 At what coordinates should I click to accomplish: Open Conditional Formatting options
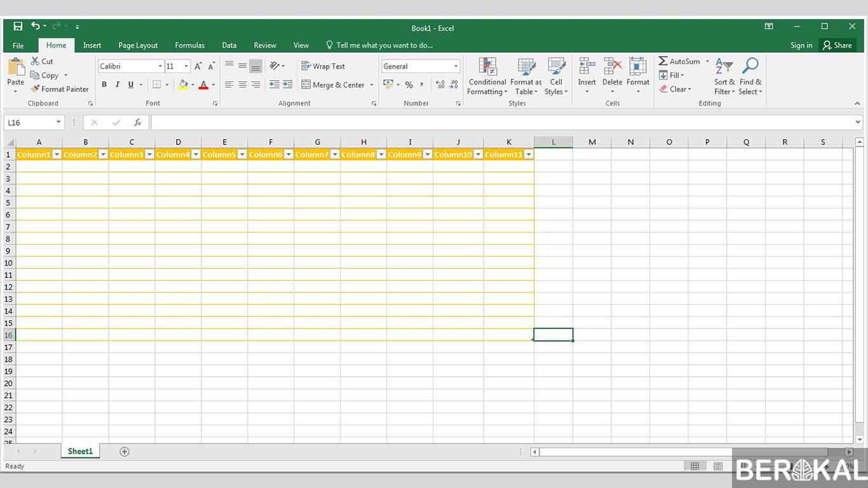pos(487,75)
